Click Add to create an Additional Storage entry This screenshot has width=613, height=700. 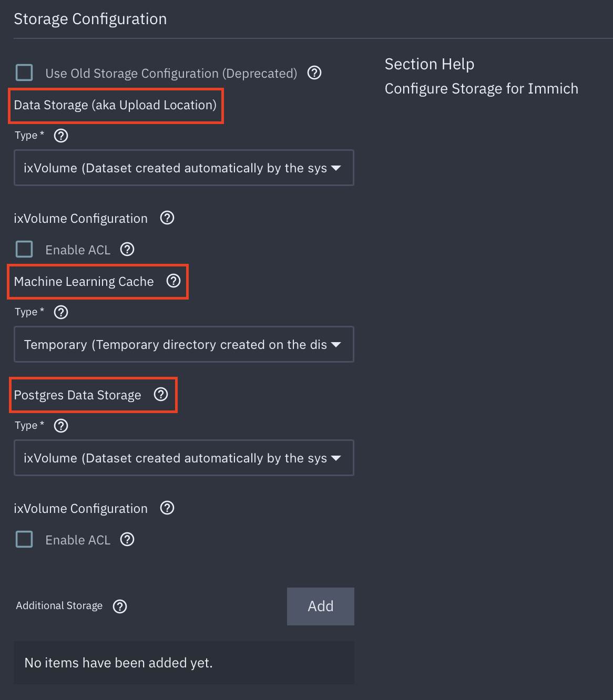pos(320,606)
